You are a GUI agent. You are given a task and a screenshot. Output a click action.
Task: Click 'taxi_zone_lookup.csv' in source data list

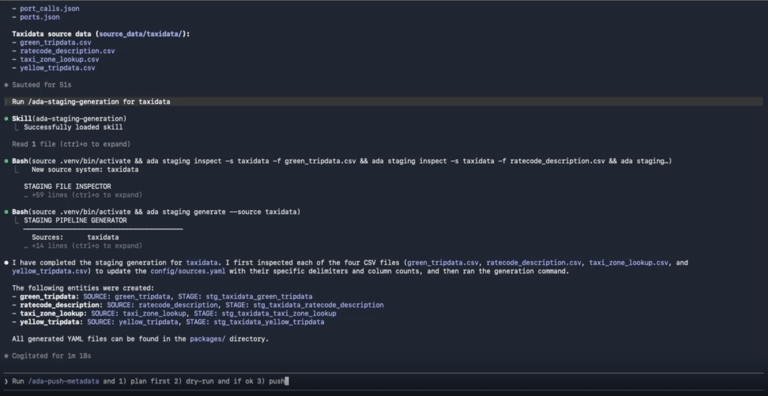(59, 59)
